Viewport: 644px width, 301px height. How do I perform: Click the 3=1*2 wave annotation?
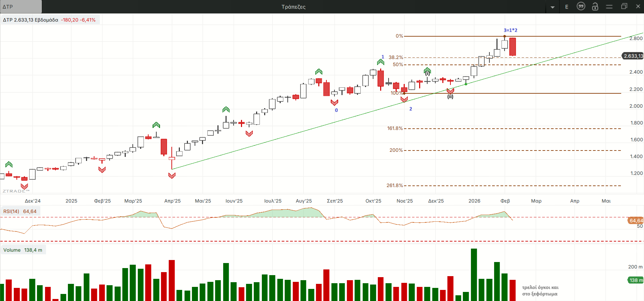click(510, 30)
